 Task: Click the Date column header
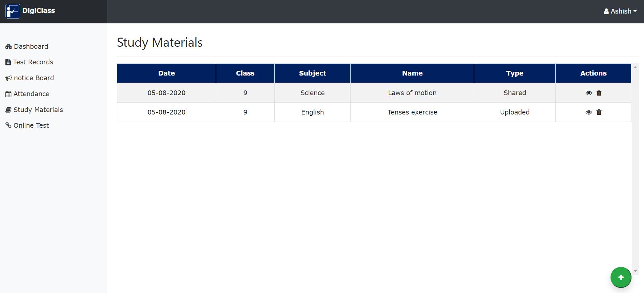[x=166, y=73]
